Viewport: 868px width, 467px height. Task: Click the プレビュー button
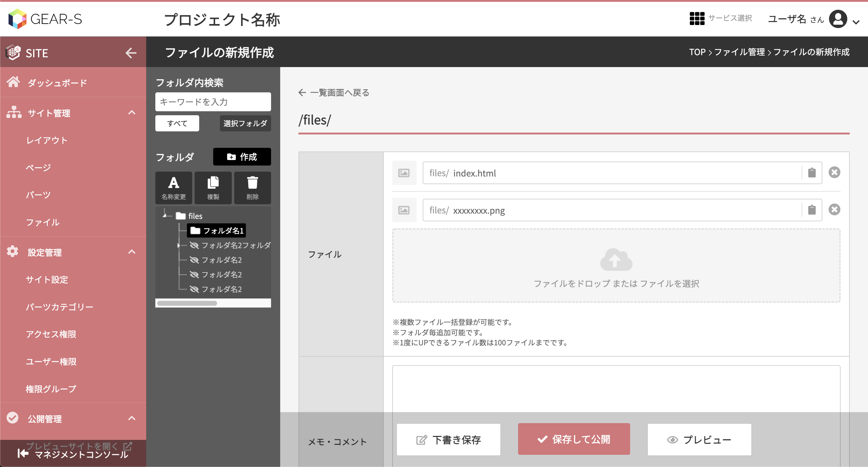pos(699,439)
